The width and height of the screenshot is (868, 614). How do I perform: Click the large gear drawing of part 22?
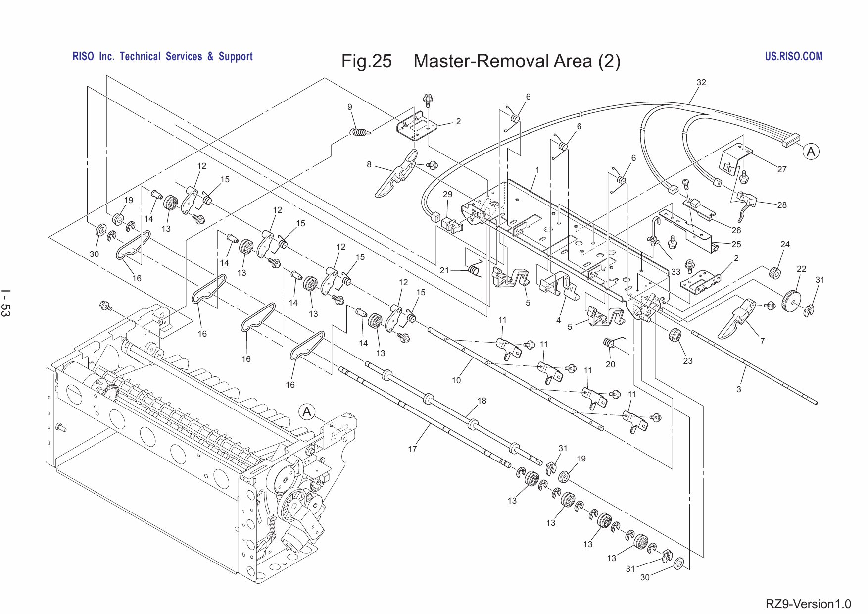point(791,301)
